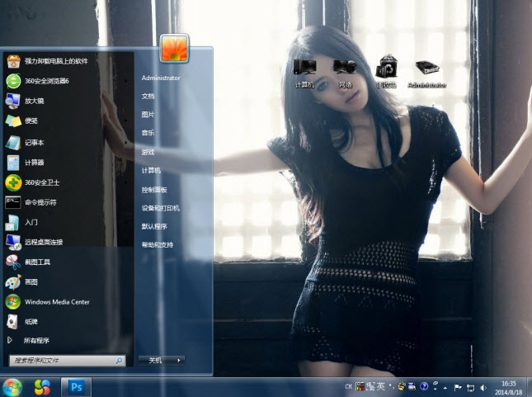Select 计算机 (Computer) icon on the desktop
The width and height of the screenshot is (532, 397).
pyautogui.click(x=304, y=73)
